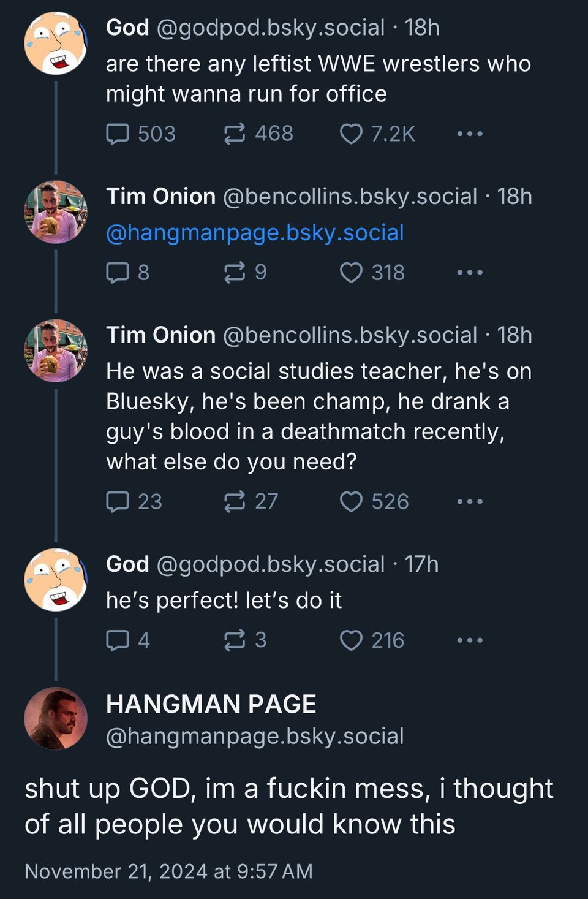
Task: Open the Tim Onion avatar on first reply
Action: (56, 212)
